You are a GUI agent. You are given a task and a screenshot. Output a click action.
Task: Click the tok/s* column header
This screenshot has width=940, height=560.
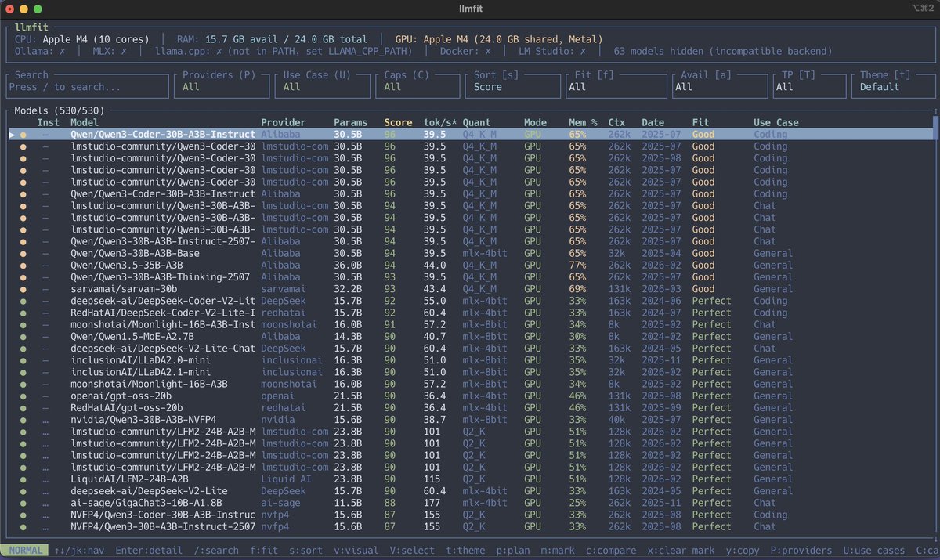coord(440,122)
